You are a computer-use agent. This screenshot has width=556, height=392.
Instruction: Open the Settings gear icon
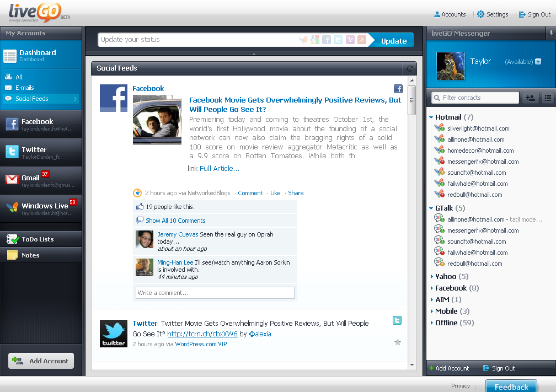pos(480,14)
